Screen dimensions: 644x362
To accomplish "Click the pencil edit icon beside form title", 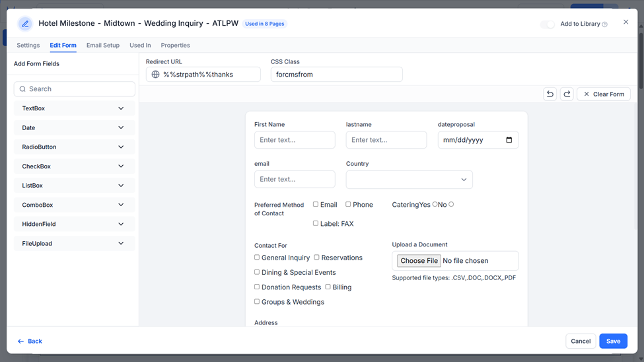I will coord(25,24).
